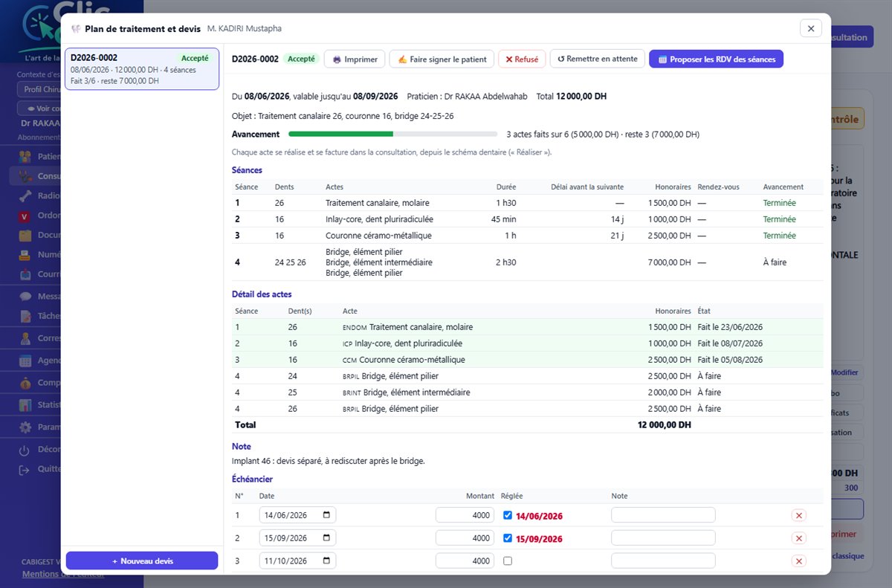Open the calendar picker for date 14/06/2026
Image resolution: width=892 pixels, height=588 pixels.
pos(326,515)
